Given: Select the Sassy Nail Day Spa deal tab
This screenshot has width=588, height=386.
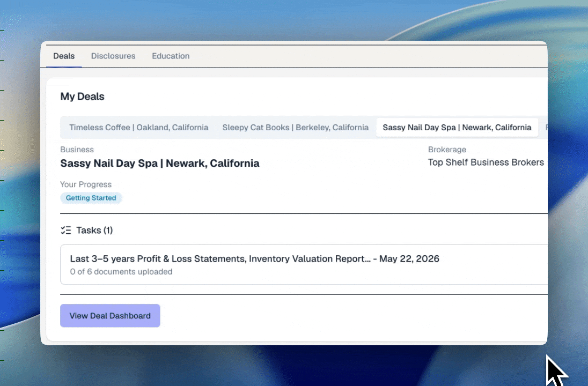Looking at the screenshot, I should [457, 128].
